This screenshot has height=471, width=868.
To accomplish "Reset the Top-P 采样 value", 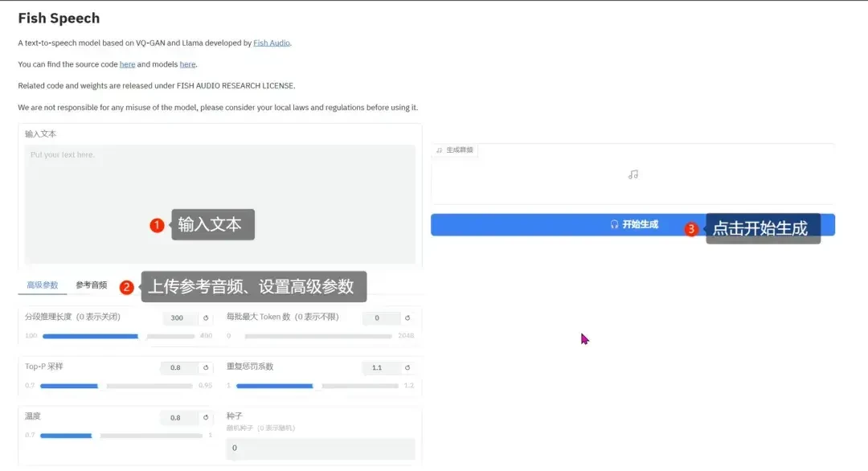I will 206,367.
